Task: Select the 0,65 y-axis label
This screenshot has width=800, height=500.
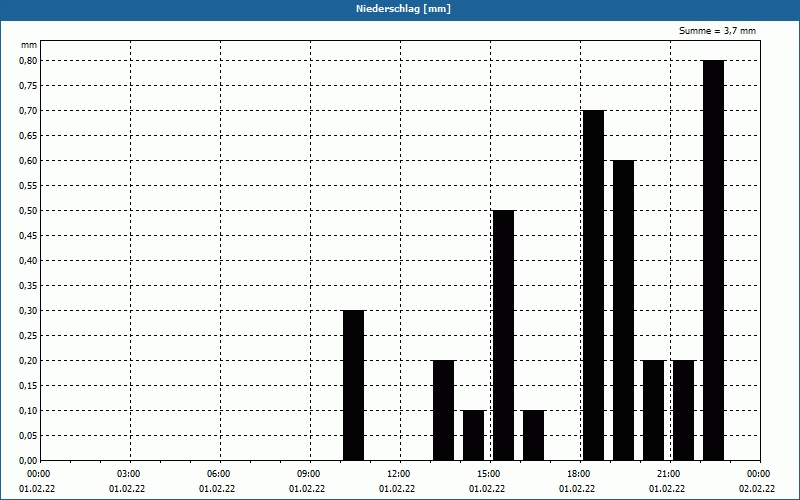Action: (28, 136)
